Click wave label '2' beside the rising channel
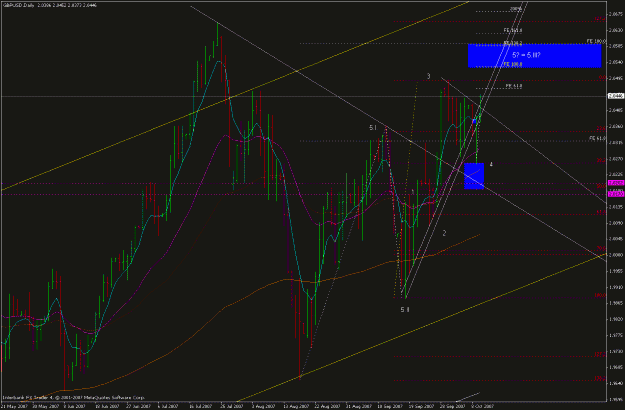The height and width of the screenshot is (410, 625). point(444,233)
